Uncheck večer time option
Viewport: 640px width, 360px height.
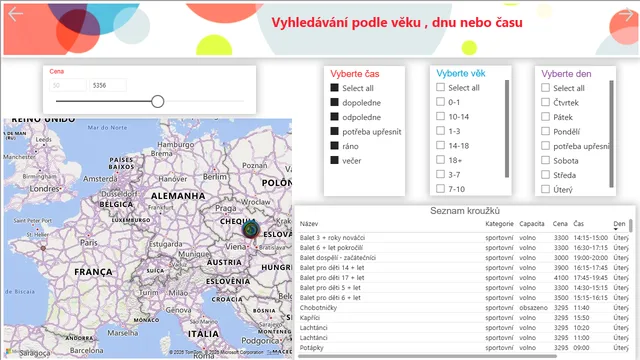click(x=334, y=160)
